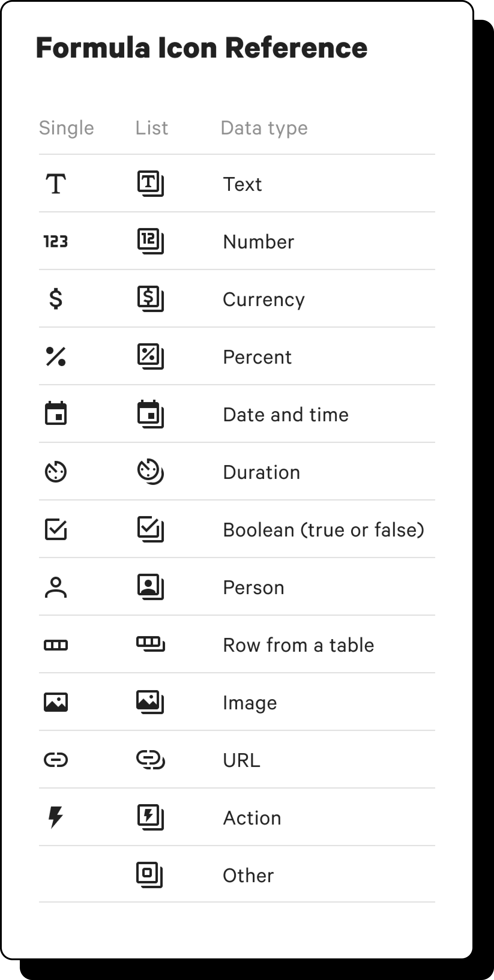Click the 'Single' column header
494x980 pixels.
pos(66,128)
